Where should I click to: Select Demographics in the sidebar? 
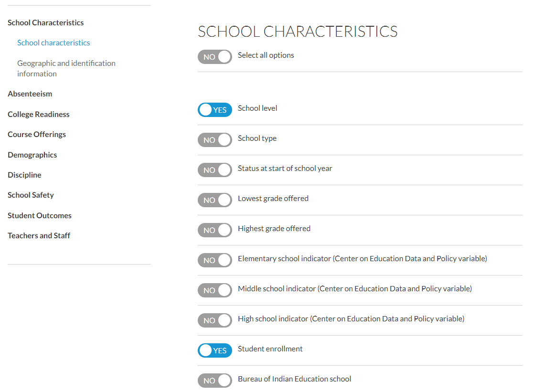point(32,155)
